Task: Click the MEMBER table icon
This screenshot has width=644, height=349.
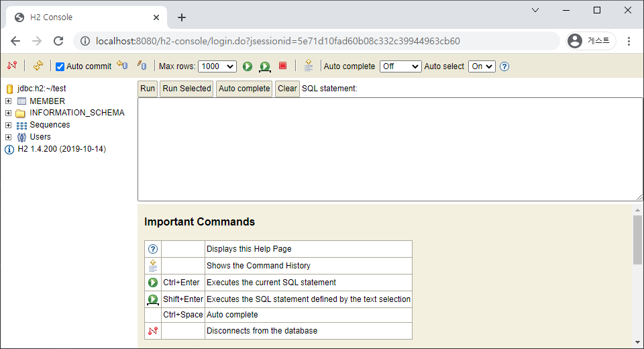Action: 21,101
